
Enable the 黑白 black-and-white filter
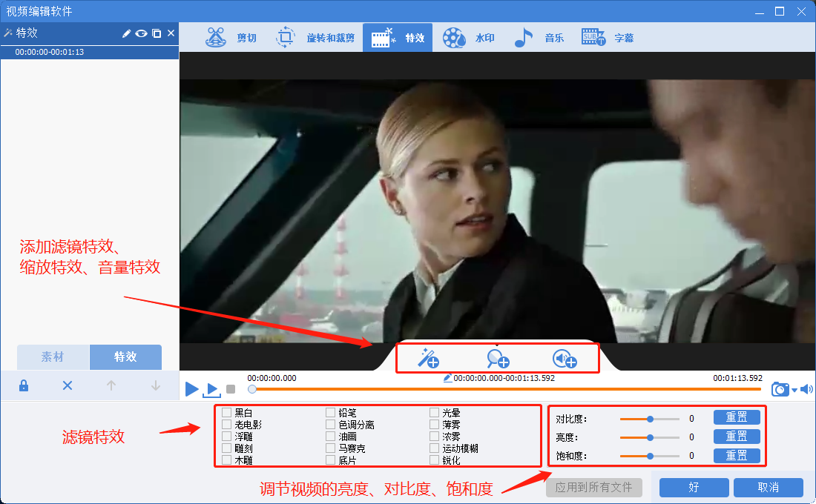[226, 412]
